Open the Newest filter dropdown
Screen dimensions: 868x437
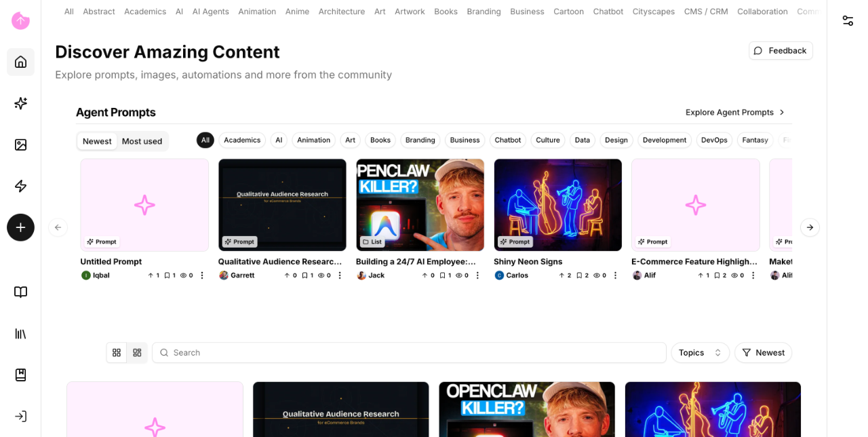click(x=763, y=353)
